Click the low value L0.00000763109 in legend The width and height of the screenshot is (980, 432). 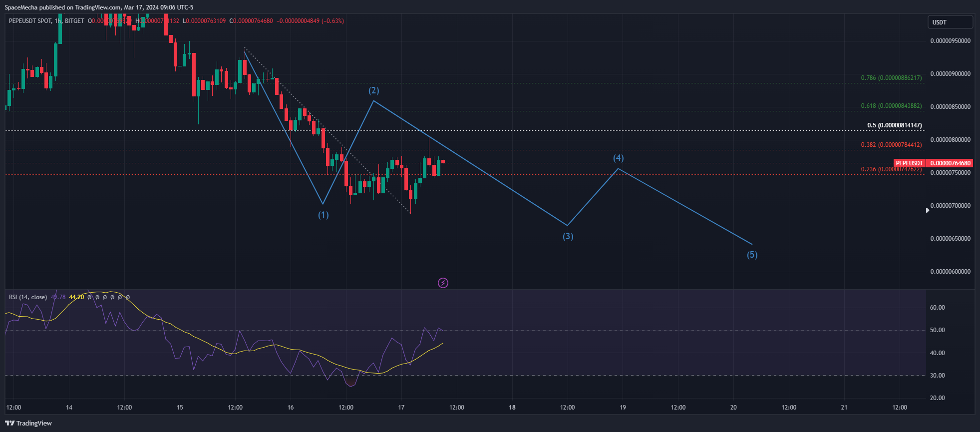coord(204,21)
